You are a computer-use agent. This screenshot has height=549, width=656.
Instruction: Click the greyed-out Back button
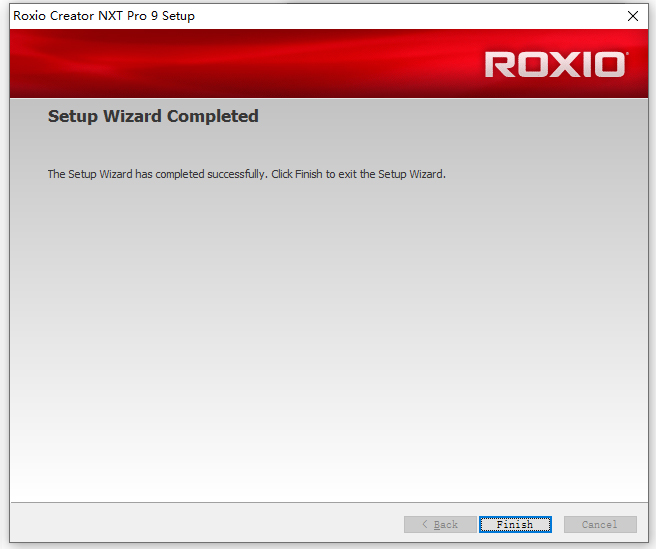[440, 524]
